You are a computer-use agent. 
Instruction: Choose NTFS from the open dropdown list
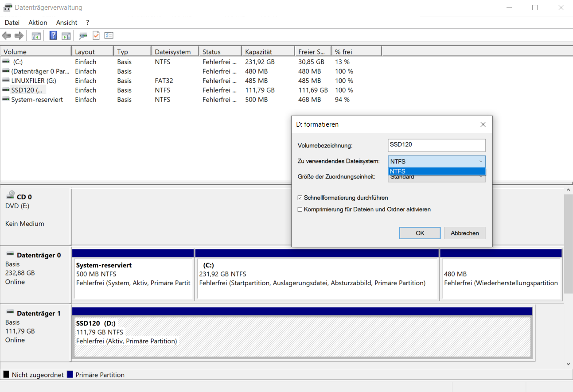(437, 171)
